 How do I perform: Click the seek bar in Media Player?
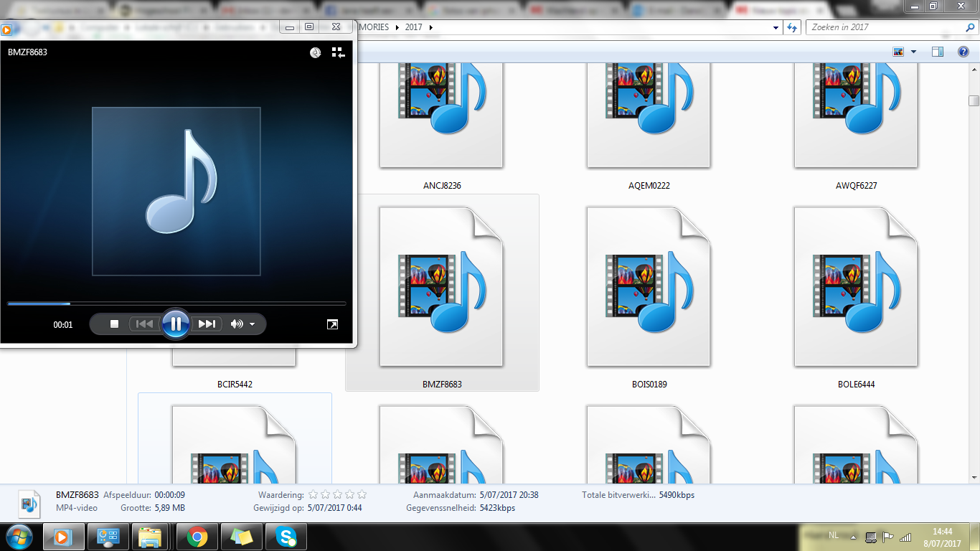click(x=176, y=303)
